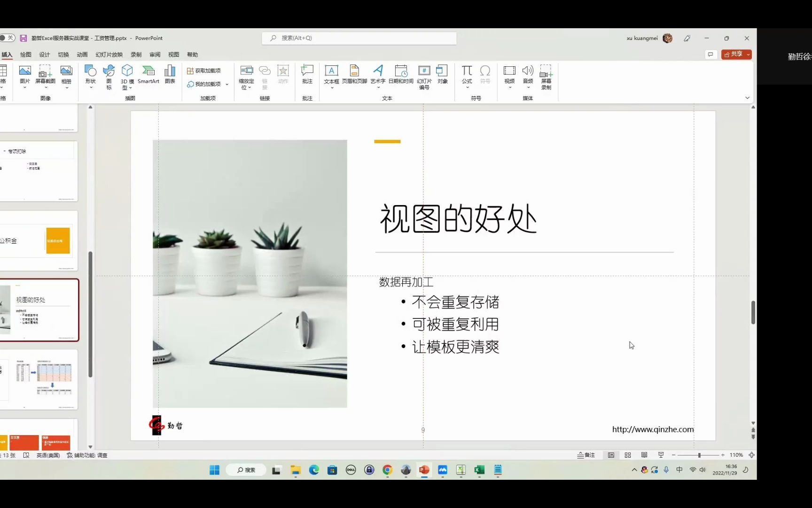Viewport: 812px width, 508px height.
Task: Insert 艺术字 (WordArt)
Action: 378,75
